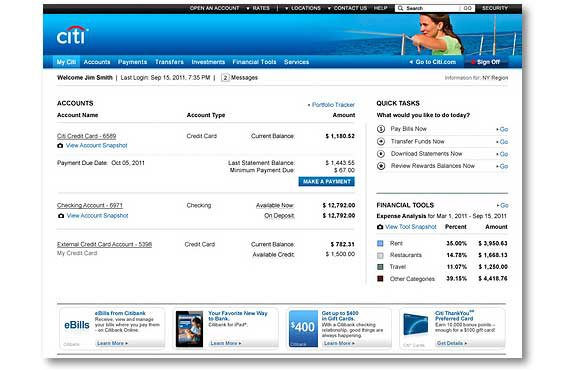Click the Sign Off button
565x370 pixels.
(x=485, y=62)
